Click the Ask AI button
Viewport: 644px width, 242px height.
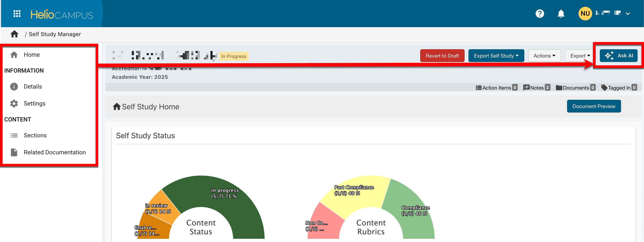(x=618, y=56)
